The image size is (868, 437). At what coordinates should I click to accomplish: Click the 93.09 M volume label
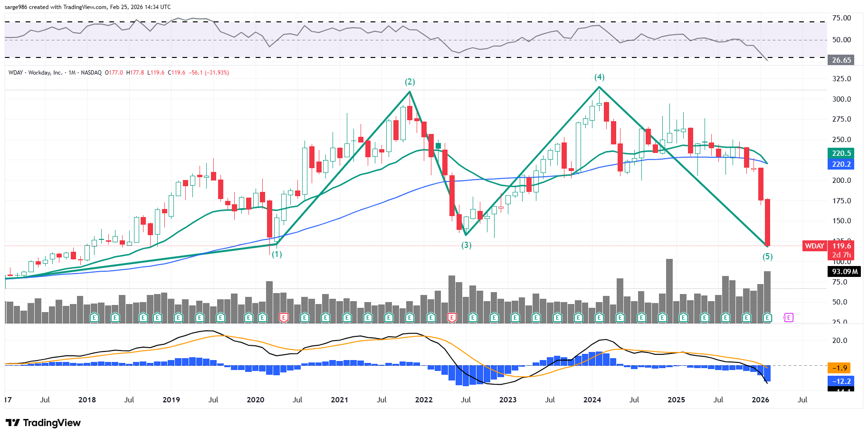(844, 271)
